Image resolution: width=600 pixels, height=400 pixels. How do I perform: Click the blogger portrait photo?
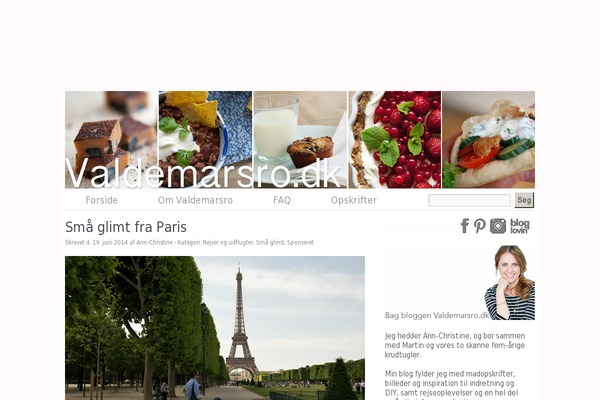(x=510, y=282)
